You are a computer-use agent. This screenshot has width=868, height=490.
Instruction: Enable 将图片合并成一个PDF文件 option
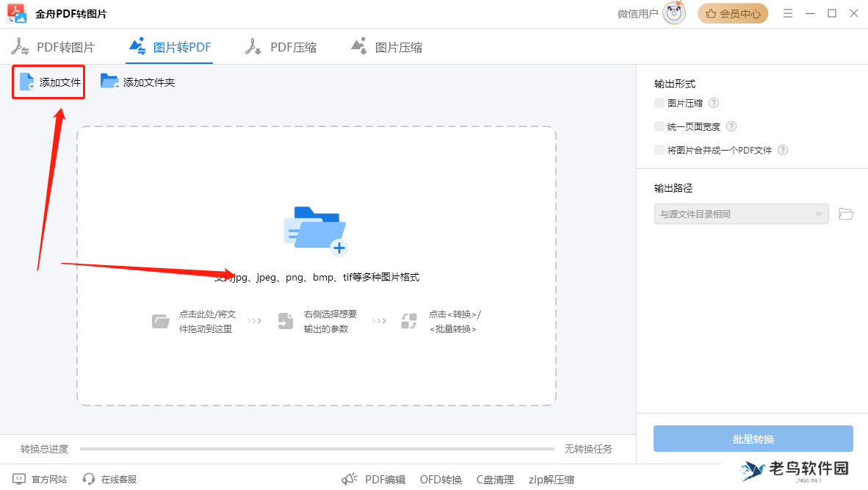pyautogui.click(x=659, y=150)
